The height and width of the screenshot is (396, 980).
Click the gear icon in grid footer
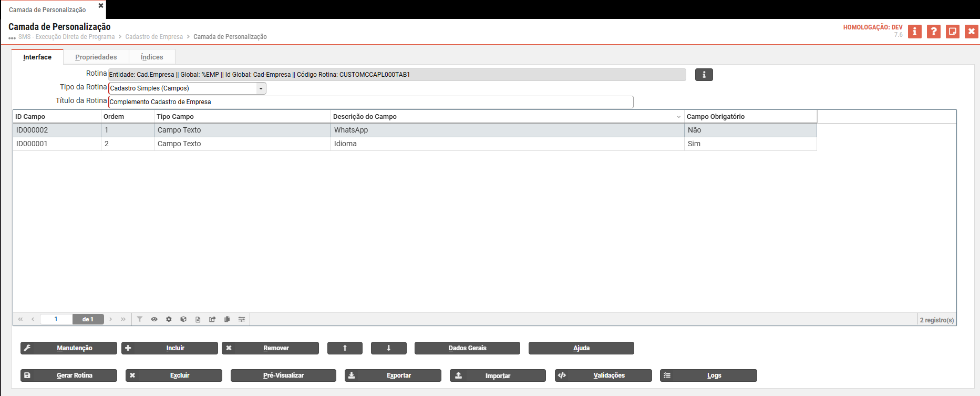[169, 319]
